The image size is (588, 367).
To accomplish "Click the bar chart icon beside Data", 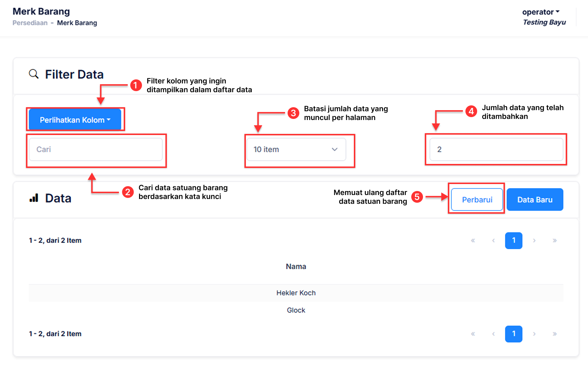I will coord(34,198).
